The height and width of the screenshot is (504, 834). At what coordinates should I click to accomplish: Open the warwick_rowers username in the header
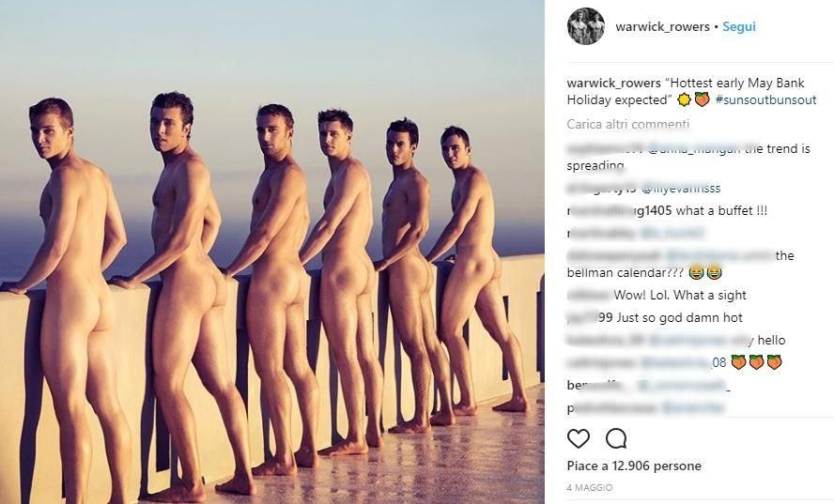tap(662, 26)
